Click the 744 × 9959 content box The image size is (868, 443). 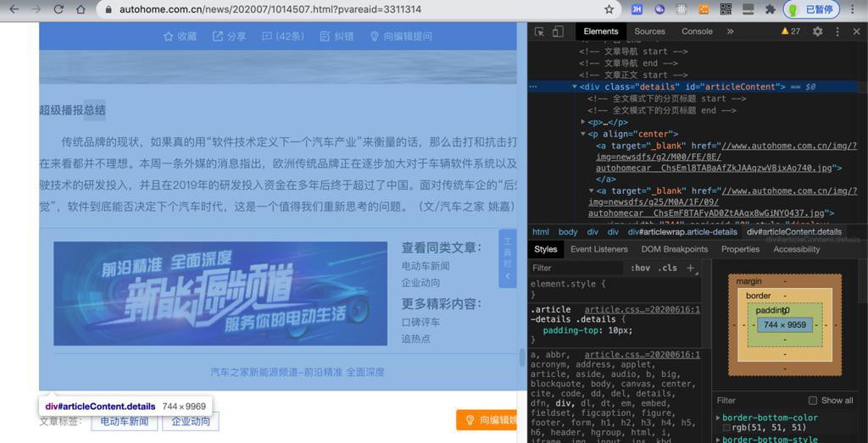(x=784, y=324)
